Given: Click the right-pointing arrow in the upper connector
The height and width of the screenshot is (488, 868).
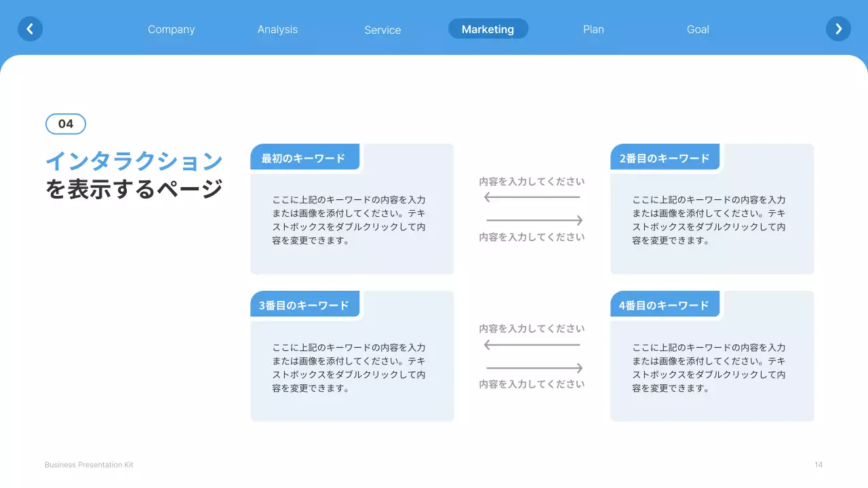Looking at the screenshot, I should point(532,220).
